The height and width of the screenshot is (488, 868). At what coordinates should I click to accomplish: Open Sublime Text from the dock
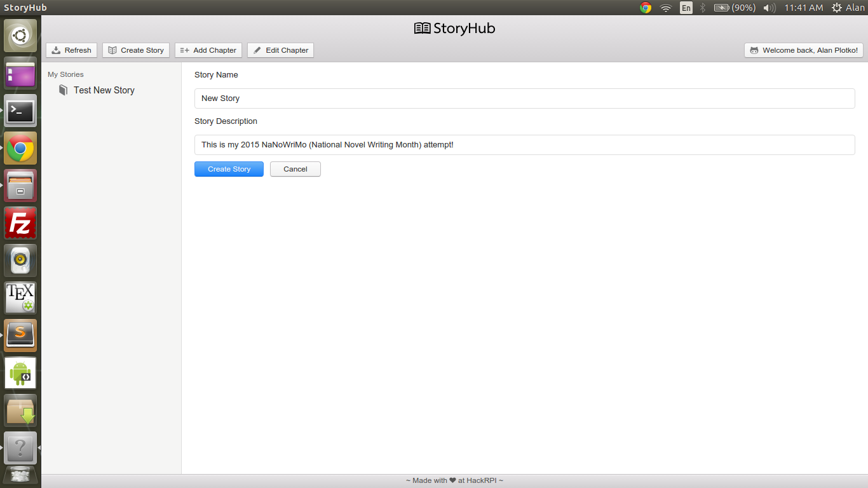(x=20, y=335)
